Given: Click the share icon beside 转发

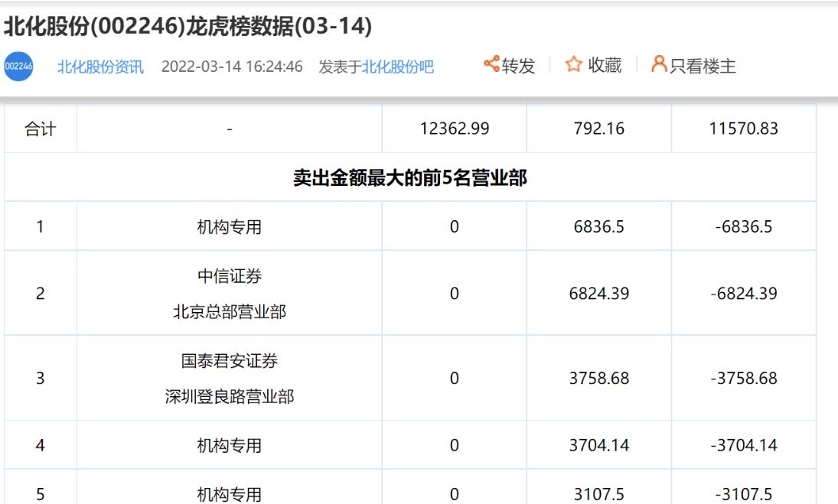Looking at the screenshot, I should point(491,63).
